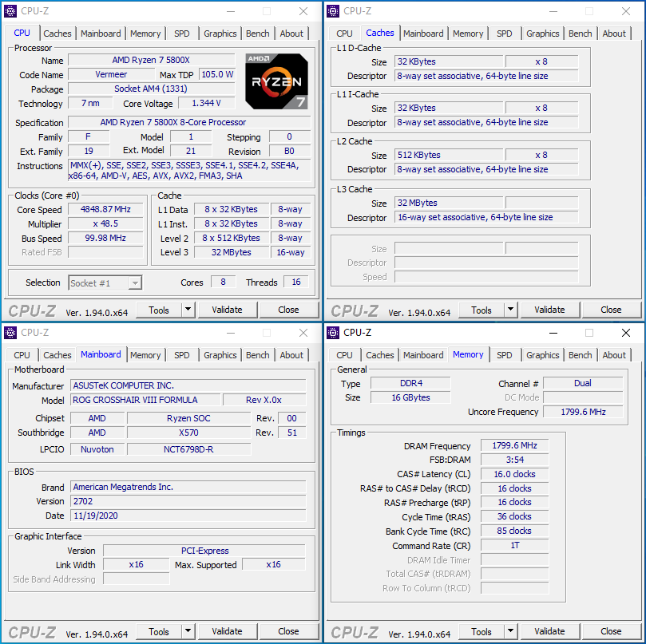The height and width of the screenshot is (644, 646).
Task: Click CPU-Z icon in Caches window title bar
Action: click(333, 10)
